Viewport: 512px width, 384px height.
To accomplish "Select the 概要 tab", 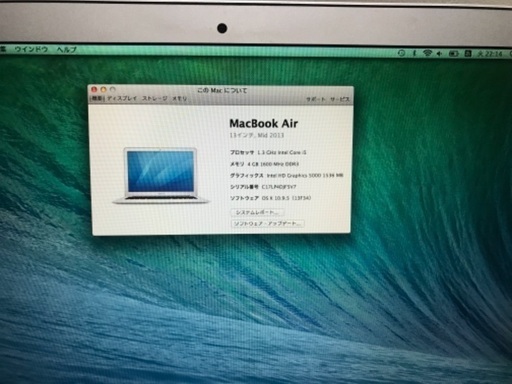I will (98, 99).
